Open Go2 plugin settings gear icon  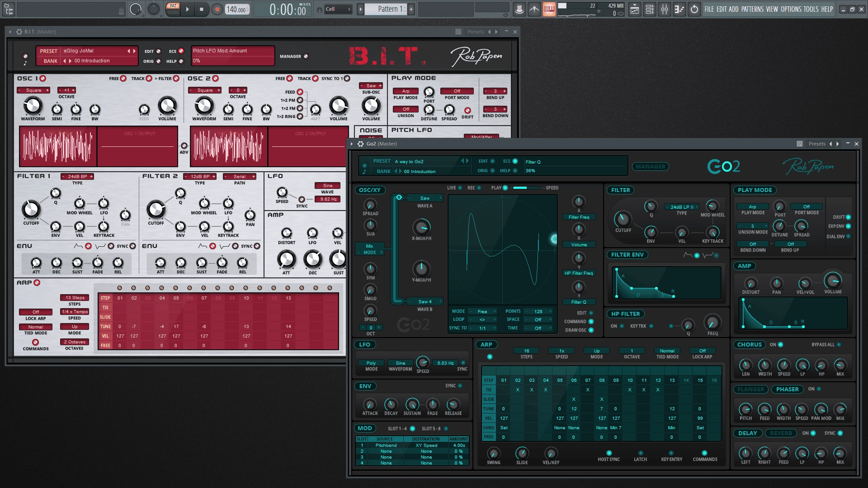[360, 144]
